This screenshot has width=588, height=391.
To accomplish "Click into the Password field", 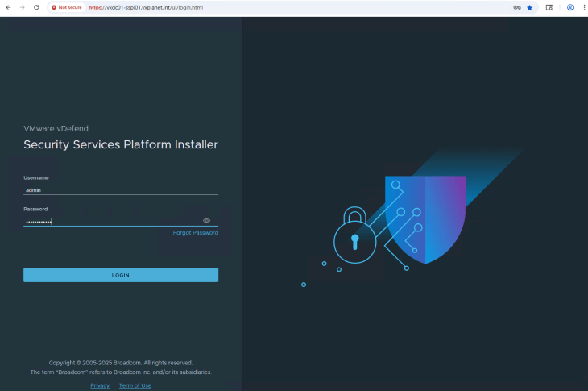I will 111,221.
